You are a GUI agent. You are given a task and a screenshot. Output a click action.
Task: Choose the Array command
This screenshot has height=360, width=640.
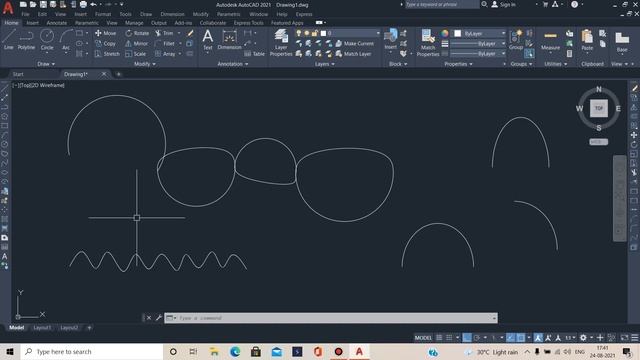coord(165,54)
